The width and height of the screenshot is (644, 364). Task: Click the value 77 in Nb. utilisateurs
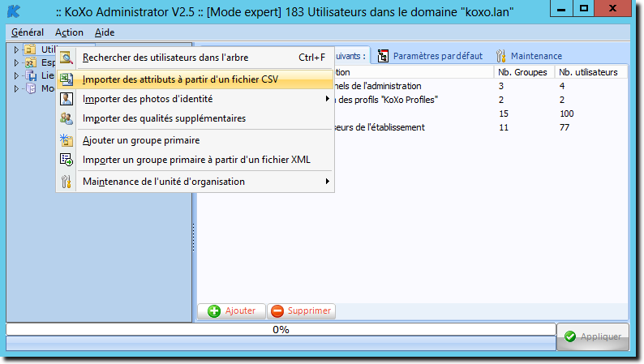(565, 127)
